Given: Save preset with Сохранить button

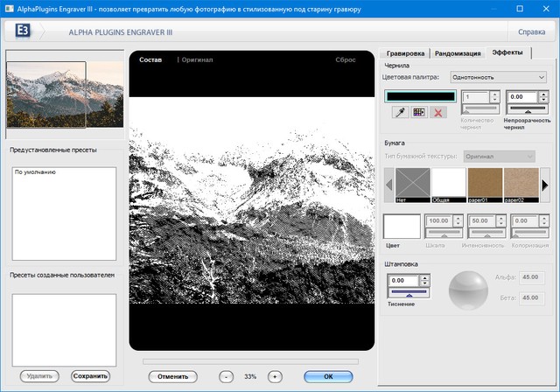Looking at the screenshot, I should (x=90, y=376).
